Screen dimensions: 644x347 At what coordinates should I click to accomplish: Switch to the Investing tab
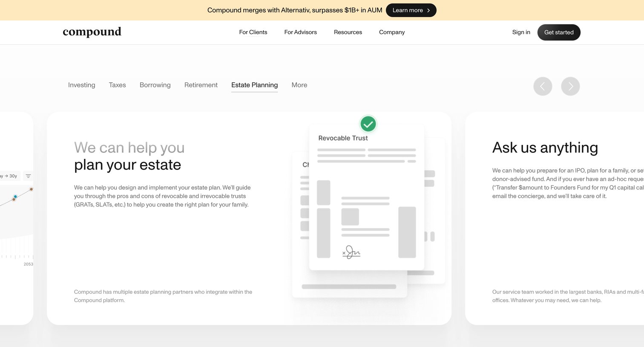click(x=82, y=85)
